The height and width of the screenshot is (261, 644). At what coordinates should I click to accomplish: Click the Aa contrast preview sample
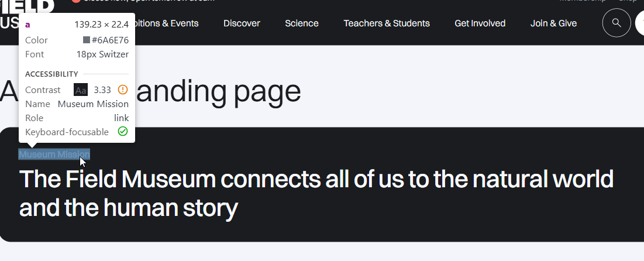81,90
